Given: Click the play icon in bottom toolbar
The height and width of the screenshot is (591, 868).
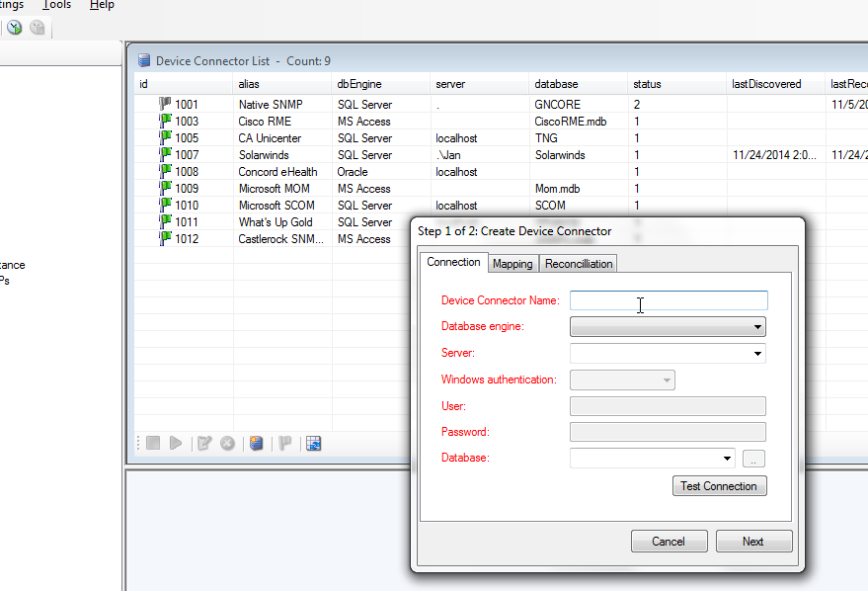Looking at the screenshot, I should tap(176, 444).
